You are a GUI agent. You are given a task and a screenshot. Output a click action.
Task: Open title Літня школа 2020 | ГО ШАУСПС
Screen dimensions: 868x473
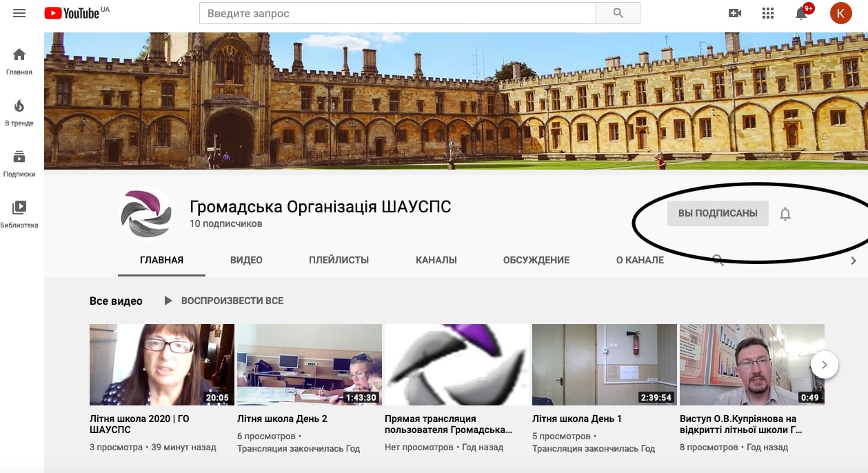[139, 424]
